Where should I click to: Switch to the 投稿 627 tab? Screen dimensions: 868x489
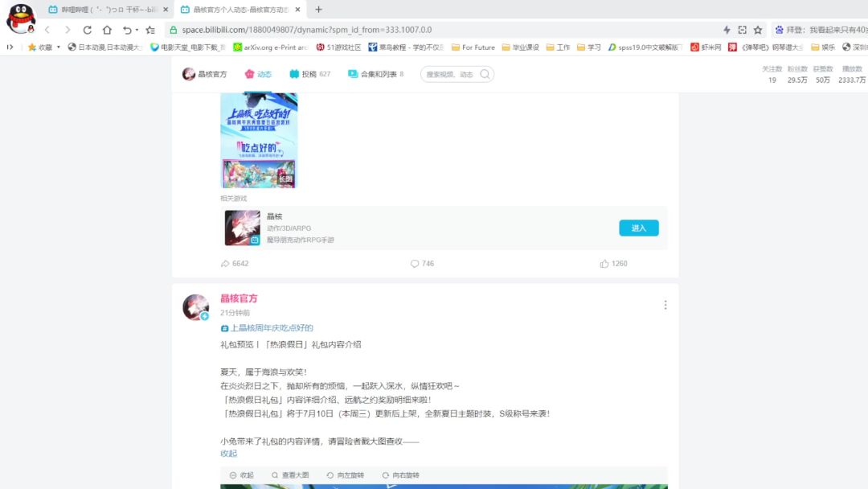point(309,74)
